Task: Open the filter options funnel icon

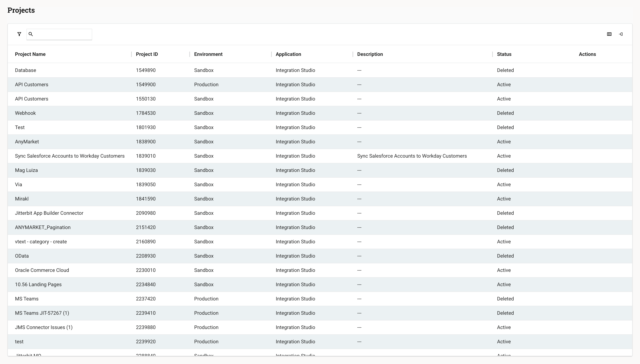Action: 19,34
